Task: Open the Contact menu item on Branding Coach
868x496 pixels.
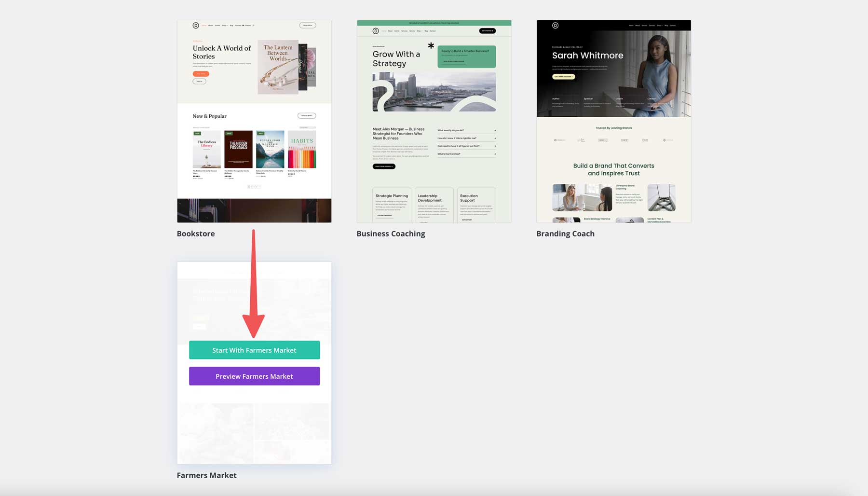Action: [x=673, y=26]
